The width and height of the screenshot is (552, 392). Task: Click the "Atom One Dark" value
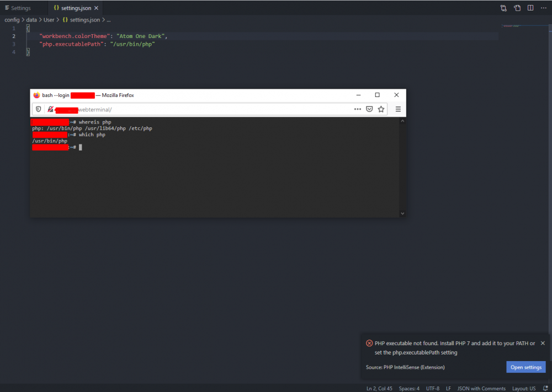tap(140, 36)
